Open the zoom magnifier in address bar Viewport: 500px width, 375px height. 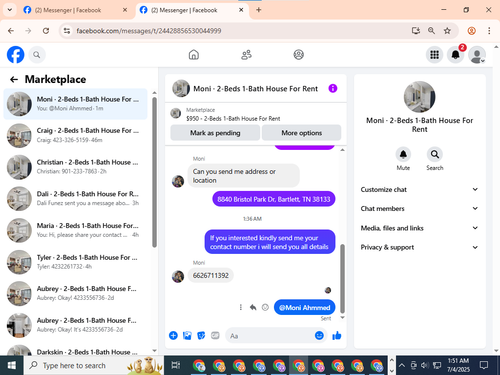point(431,31)
